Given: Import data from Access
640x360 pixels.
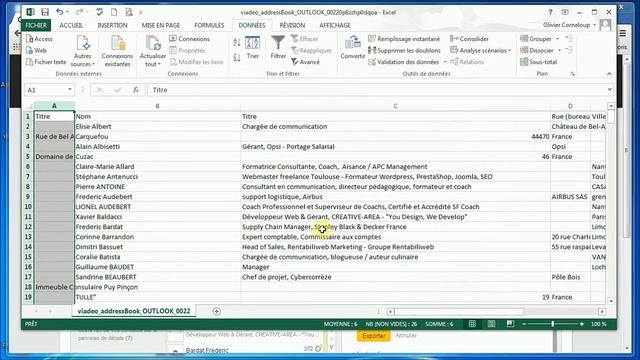Looking at the screenshot, I should tap(39, 39).
